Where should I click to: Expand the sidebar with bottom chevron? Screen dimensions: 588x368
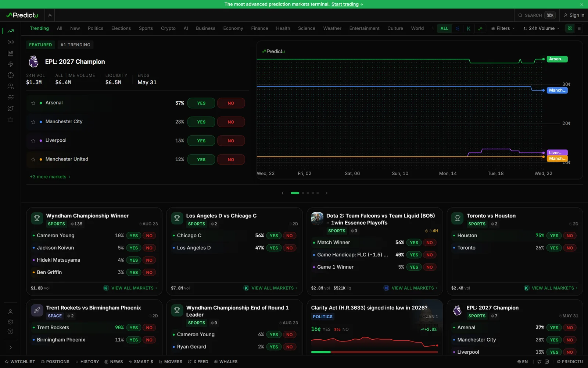tap(11, 347)
